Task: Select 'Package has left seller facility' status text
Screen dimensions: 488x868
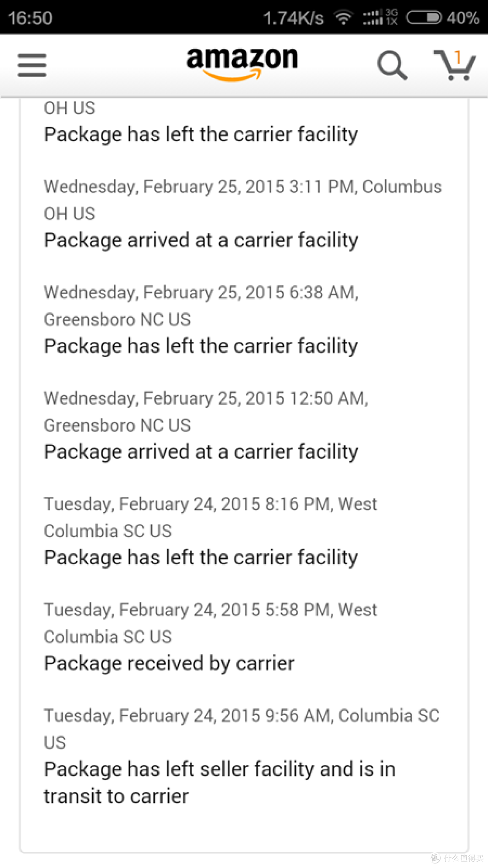Action: pyautogui.click(x=220, y=783)
